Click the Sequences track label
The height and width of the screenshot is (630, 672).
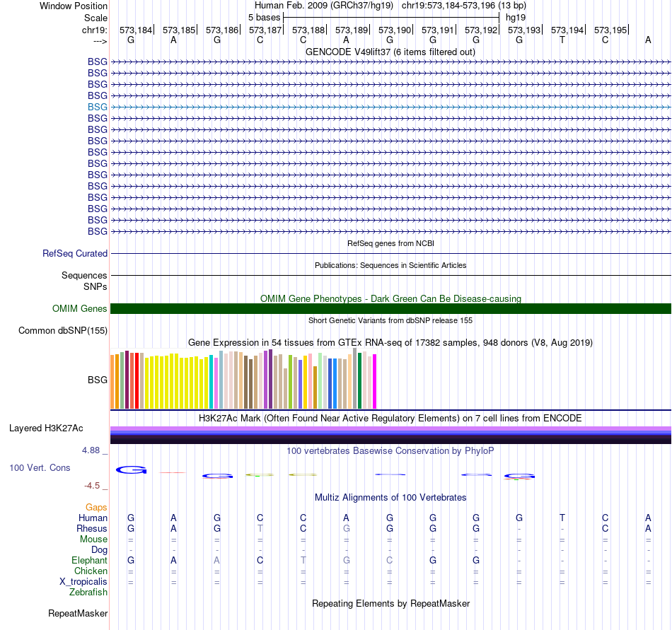pos(84,275)
